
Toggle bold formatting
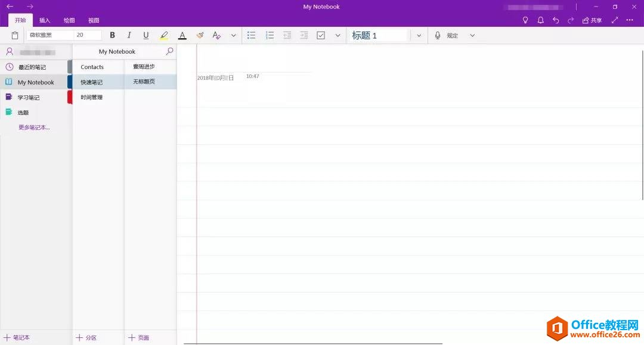(112, 35)
